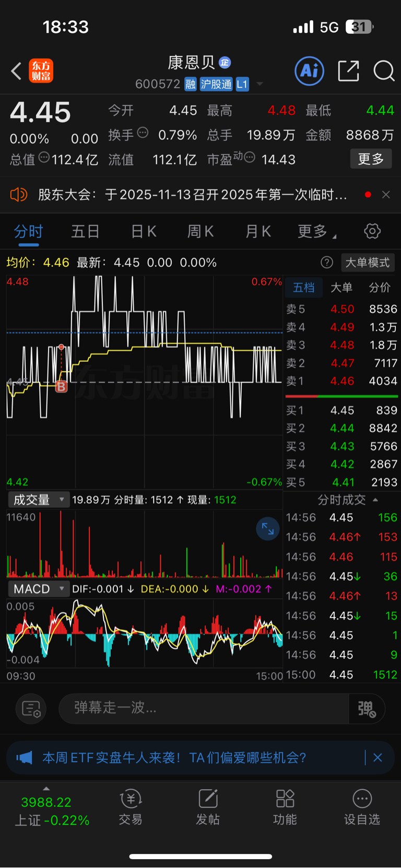Select the 大单 tab

click(341, 288)
